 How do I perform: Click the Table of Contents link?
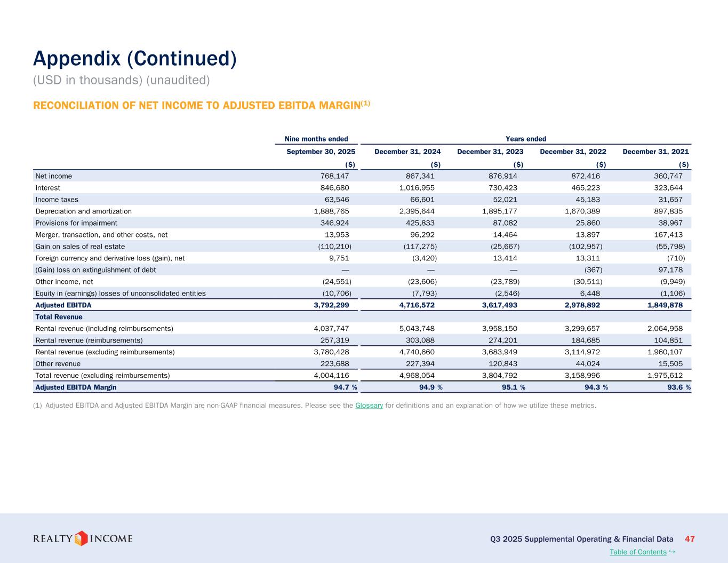pos(638,552)
